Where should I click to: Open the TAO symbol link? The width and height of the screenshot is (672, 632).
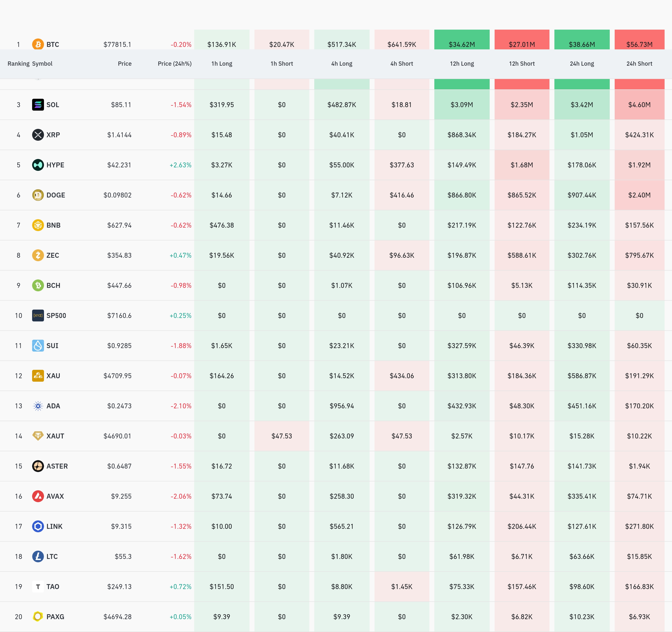pyautogui.click(x=53, y=587)
